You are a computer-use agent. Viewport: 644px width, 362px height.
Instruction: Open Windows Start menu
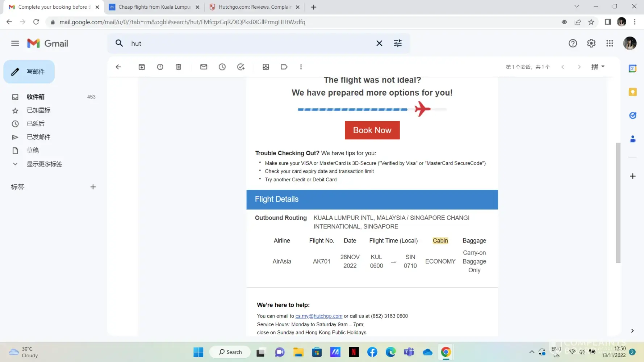point(198,352)
